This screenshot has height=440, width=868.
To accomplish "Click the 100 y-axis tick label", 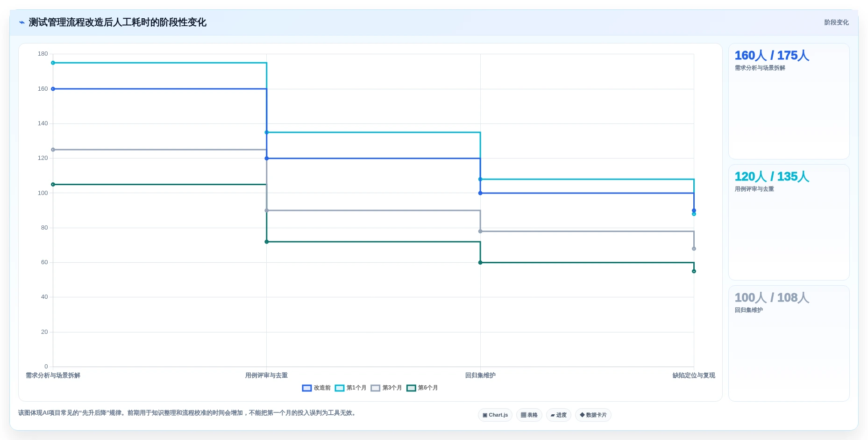I will click(43, 193).
